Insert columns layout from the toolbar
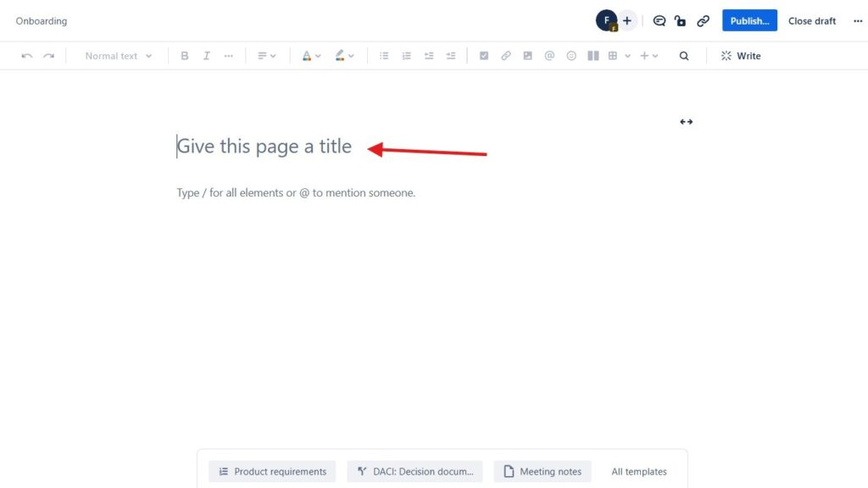 [593, 56]
